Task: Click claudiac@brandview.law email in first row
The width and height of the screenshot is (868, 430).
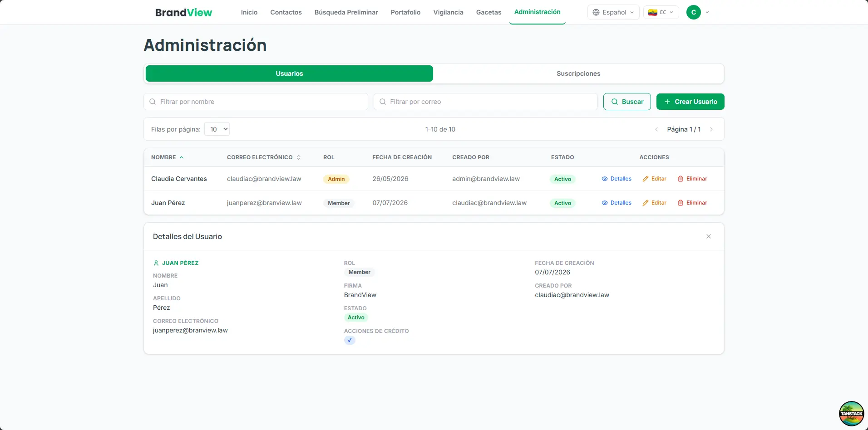Action: point(264,179)
